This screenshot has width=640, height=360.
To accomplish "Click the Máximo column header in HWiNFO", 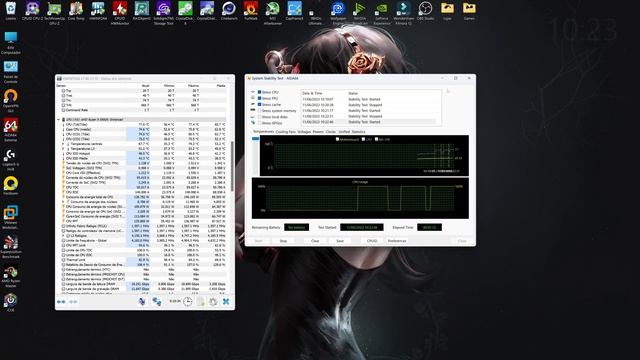I will [x=193, y=86].
